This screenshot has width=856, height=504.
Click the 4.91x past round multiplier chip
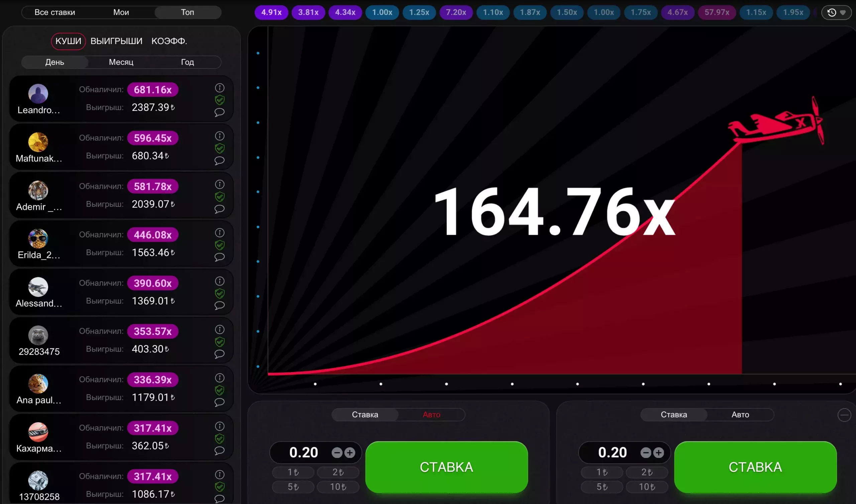click(x=271, y=12)
